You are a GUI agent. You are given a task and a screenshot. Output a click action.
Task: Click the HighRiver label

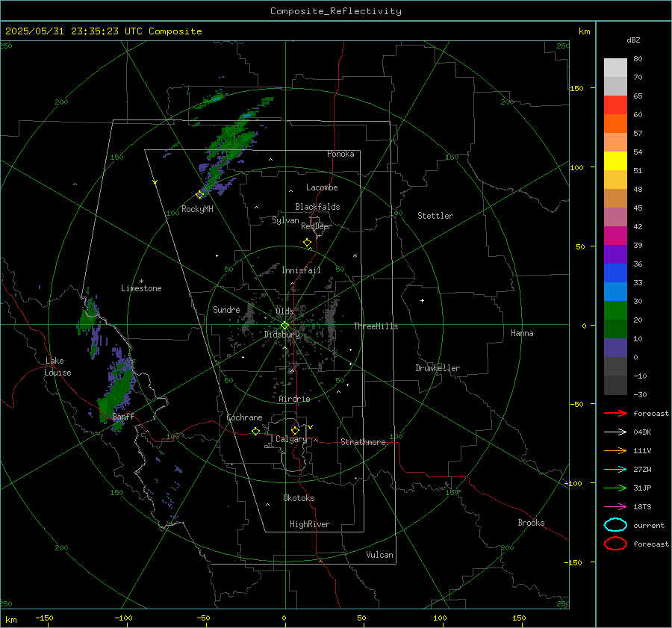click(x=310, y=524)
